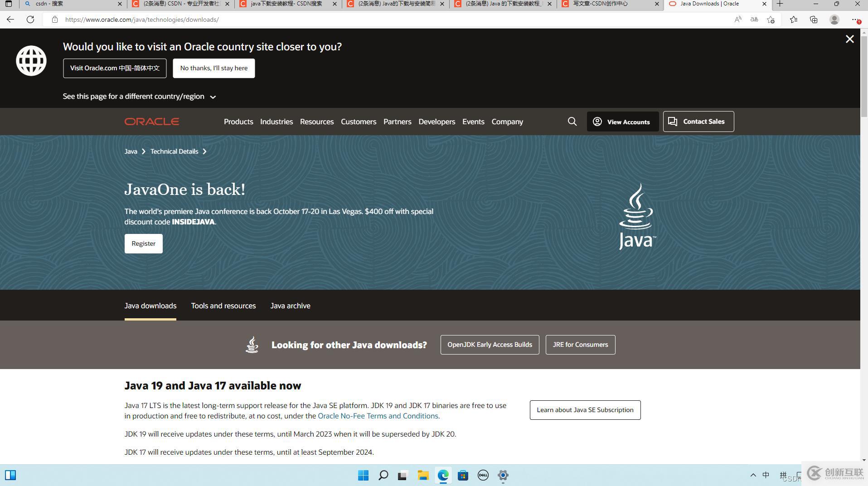Viewport: 868px width, 486px height.
Task: Open the Company menu
Action: tap(507, 121)
